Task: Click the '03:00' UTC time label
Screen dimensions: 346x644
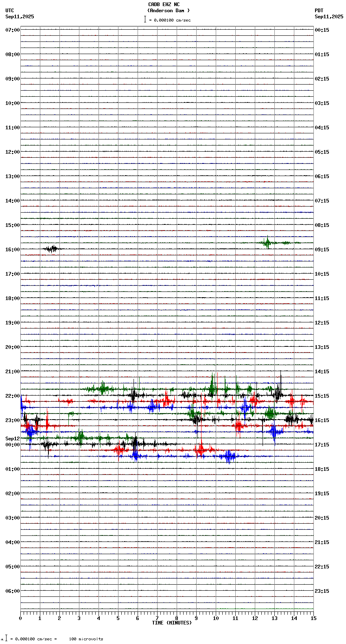Action: tap(13, 518)
